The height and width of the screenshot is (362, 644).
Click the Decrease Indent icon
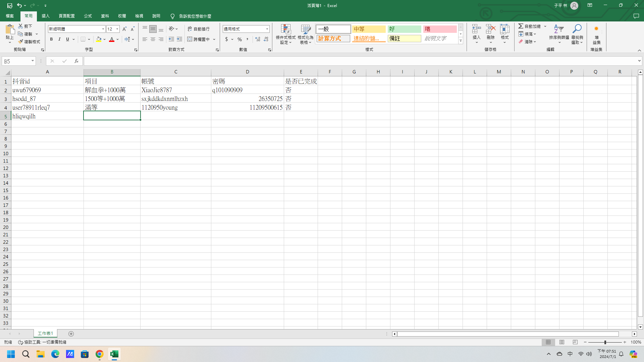171,39
